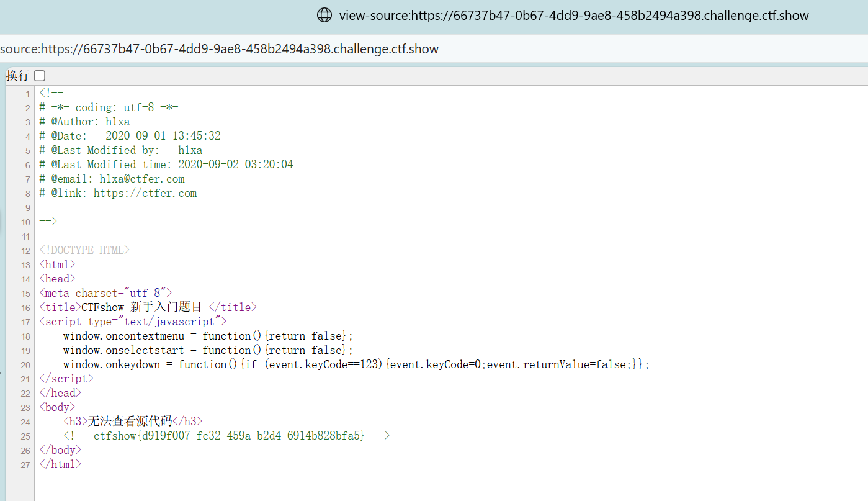Screen dimensions: 868x501
Task: Select the window.onkeydown keyCode==123 line
Action: click(x=356, y=364)
